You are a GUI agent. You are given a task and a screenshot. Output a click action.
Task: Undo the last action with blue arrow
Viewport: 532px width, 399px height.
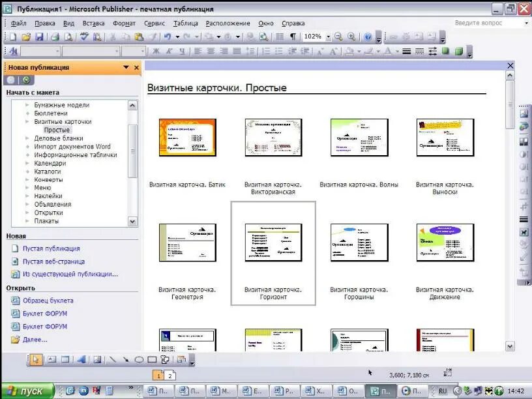point(168,37)
